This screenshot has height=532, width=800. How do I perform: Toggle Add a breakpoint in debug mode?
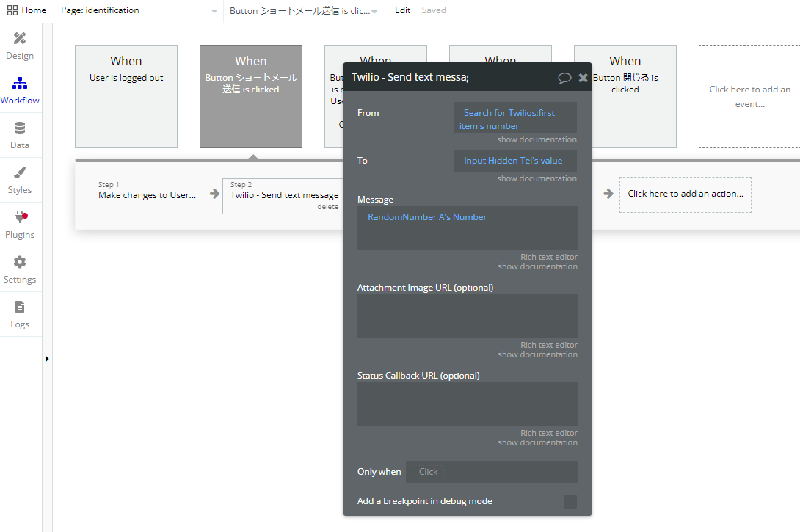click(x=570, y=502)
